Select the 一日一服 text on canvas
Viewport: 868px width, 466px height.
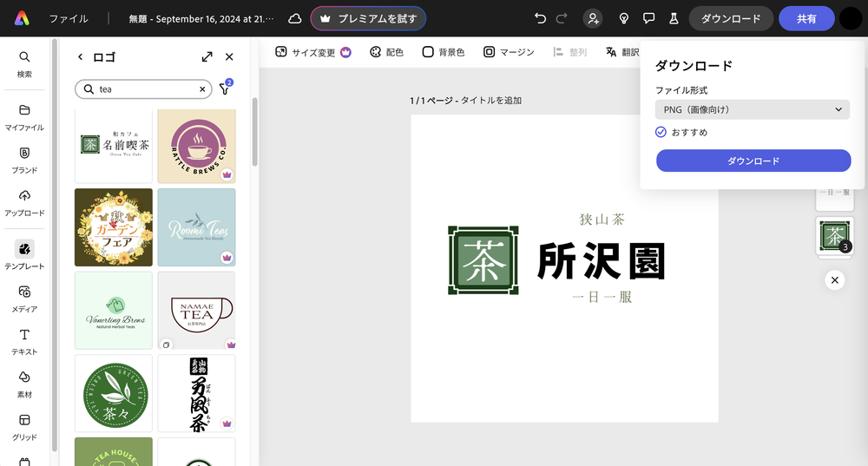[602, 297]
